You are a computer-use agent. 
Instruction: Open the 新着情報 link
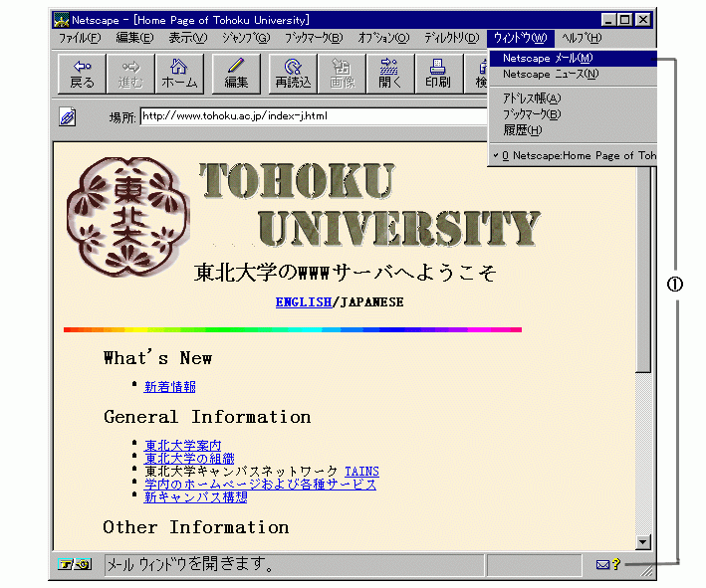(169, 387)
